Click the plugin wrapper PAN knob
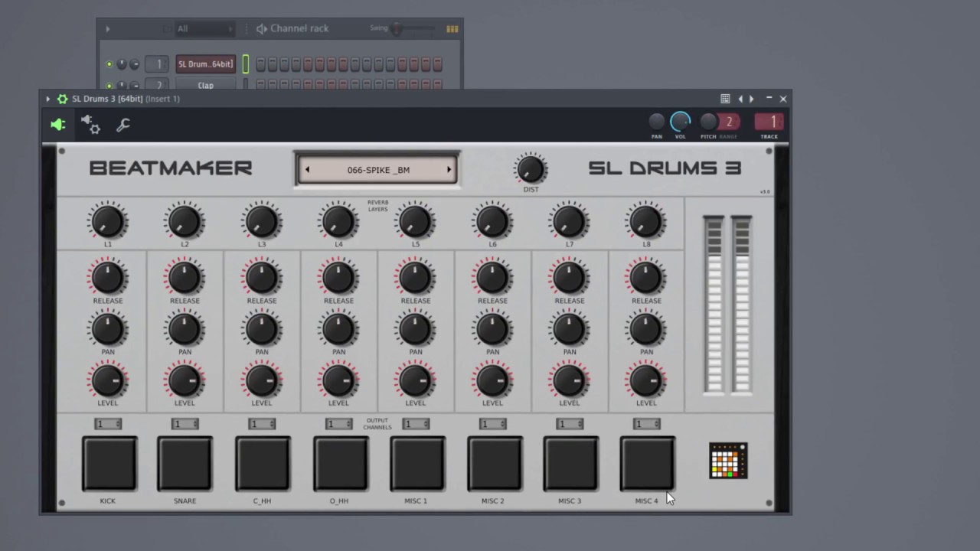 [657, 122]
